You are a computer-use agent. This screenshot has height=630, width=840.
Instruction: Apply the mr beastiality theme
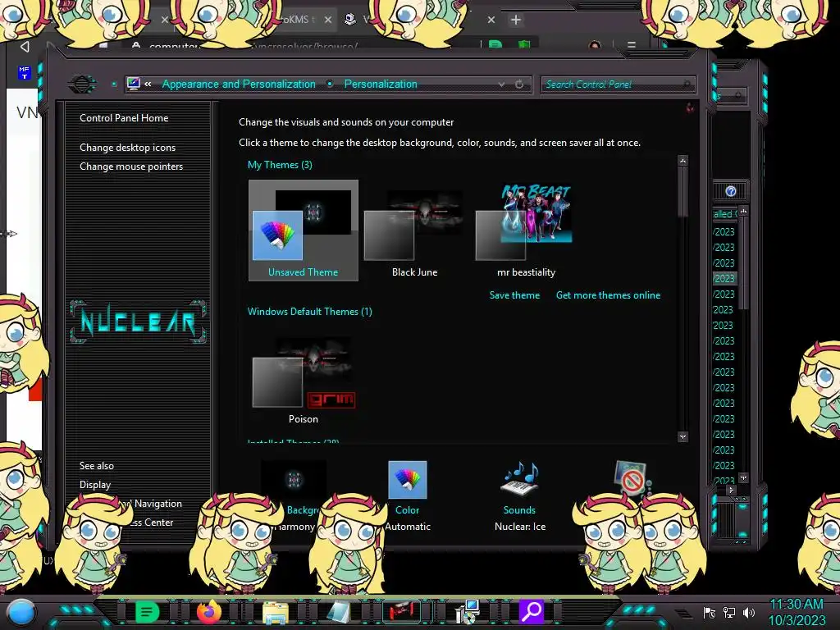526,231
